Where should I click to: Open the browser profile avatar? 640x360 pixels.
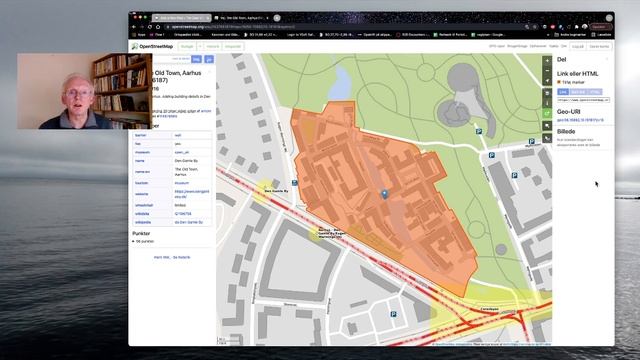[x=585, y=27]
